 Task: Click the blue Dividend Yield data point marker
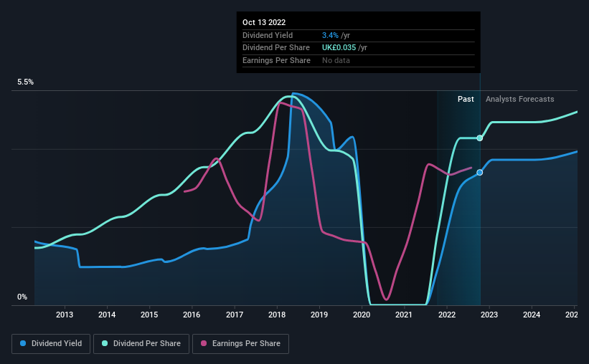480,173
